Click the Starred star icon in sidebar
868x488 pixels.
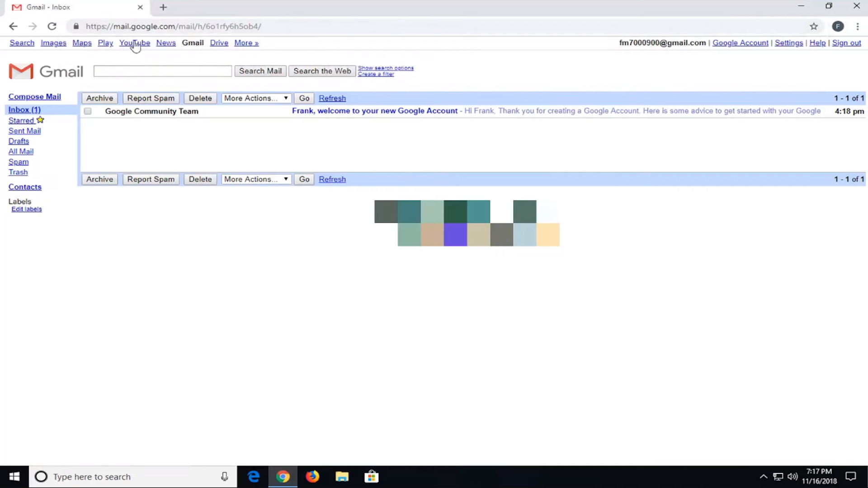click(x=40, y=120)
